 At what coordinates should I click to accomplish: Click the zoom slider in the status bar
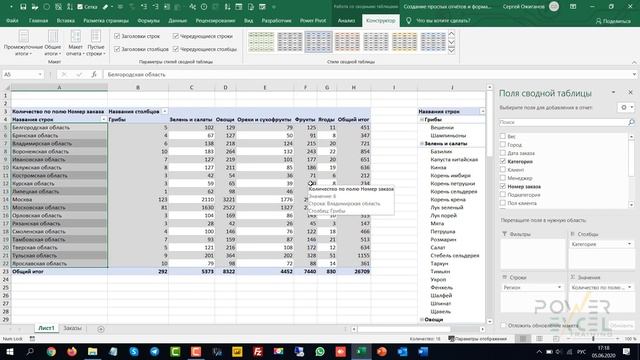tap(593, 339)
